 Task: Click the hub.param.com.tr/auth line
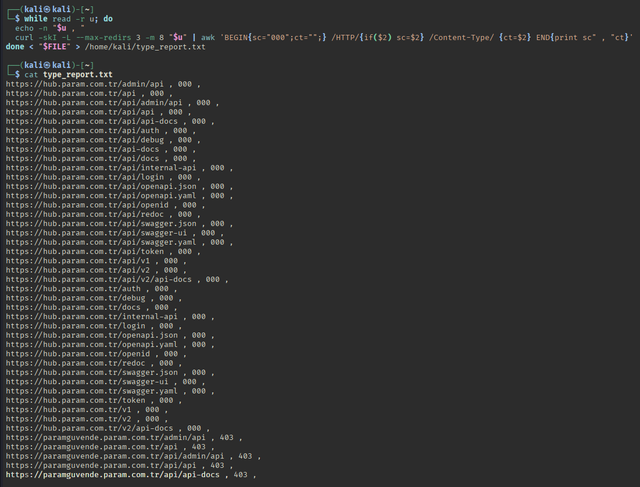click(91, 289)
